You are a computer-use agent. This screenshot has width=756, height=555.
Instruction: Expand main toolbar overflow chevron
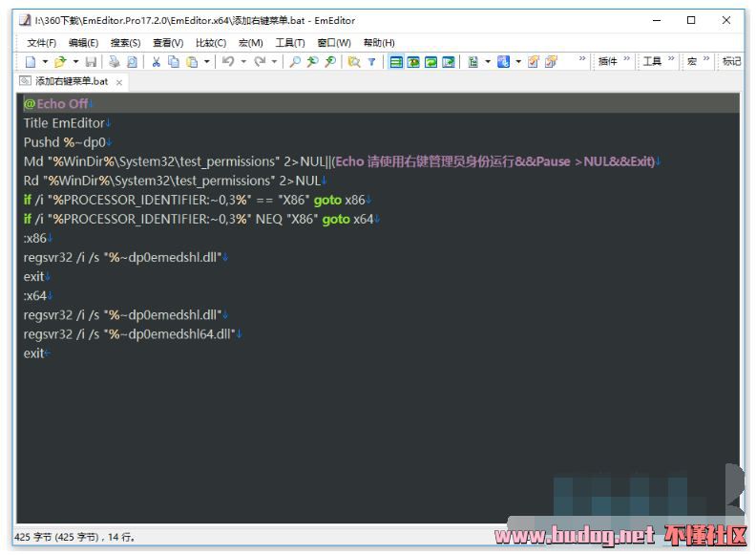tap(582, 58)
